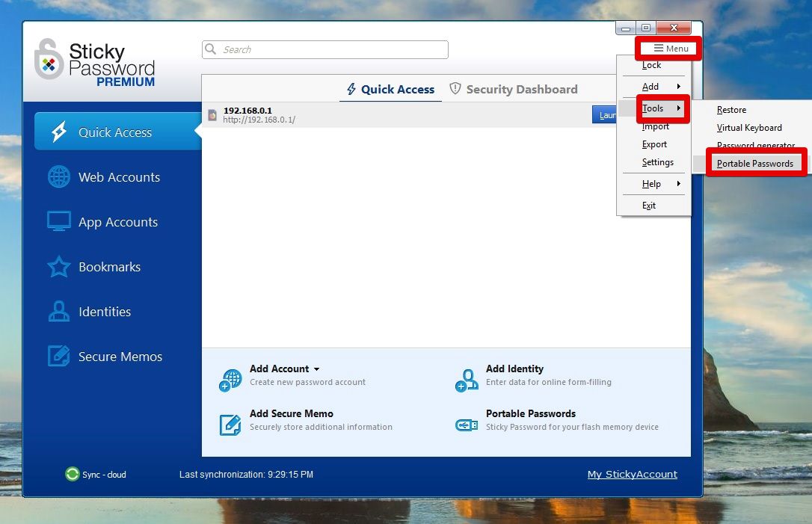Open the Add Account dropdown arrow

[x=316, y=369]
